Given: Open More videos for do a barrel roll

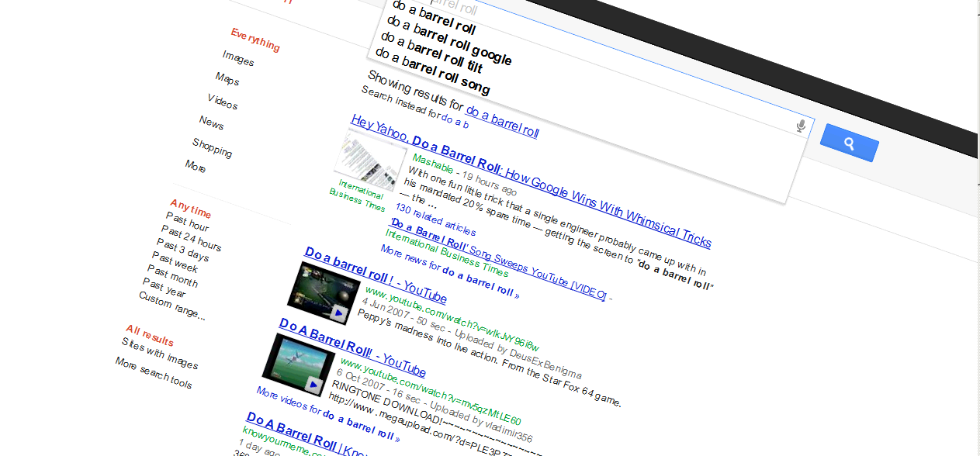Looking at the screenshot, I should click(328, 415).
